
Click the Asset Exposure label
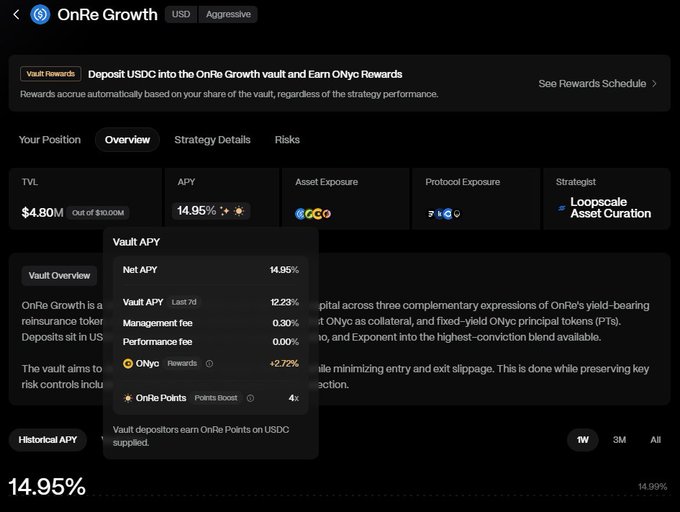(327, 182)
